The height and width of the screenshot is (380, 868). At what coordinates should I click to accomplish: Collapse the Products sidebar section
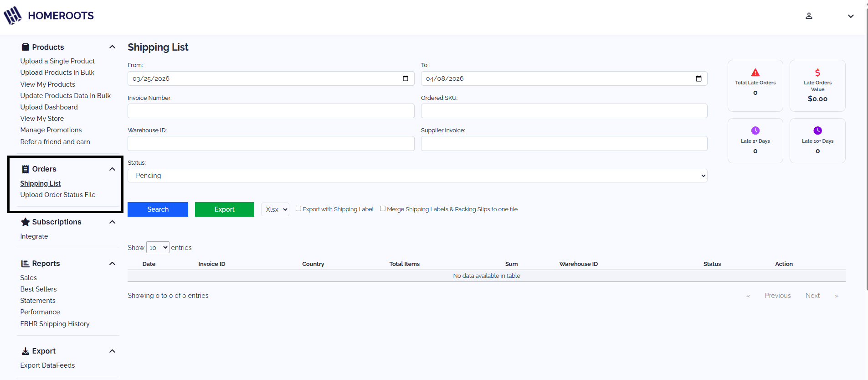click(x=112, y=47)
